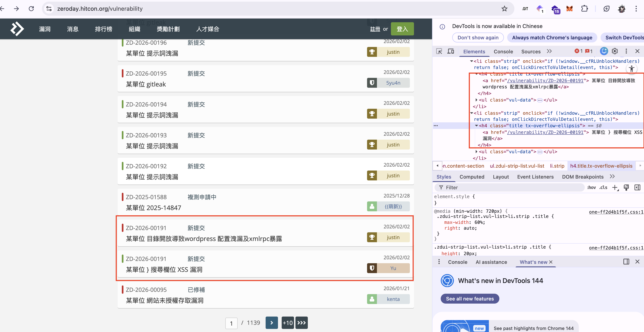Expand the first ul vul-data node
Viewport: 644px width, 332px height.
[477, 100]
